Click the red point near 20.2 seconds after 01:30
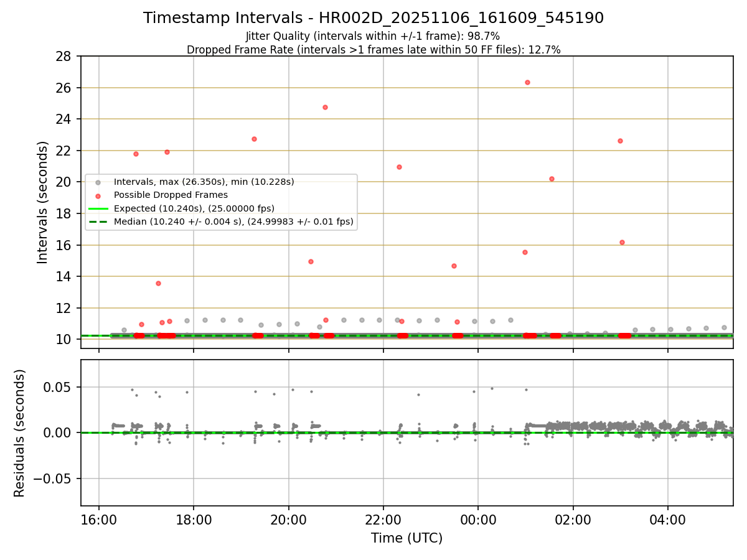Viewport: 747px width, 560px height. (552, 179)
